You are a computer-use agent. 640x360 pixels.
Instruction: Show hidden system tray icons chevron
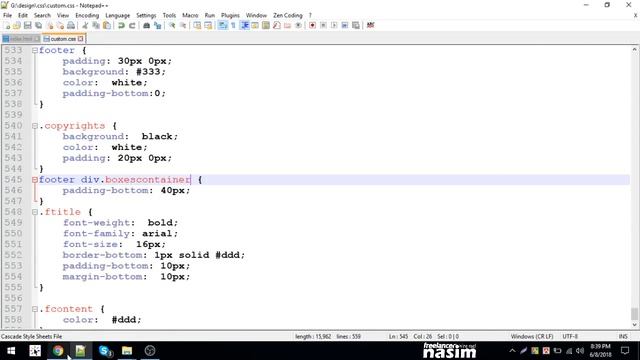tap(512, 351)
